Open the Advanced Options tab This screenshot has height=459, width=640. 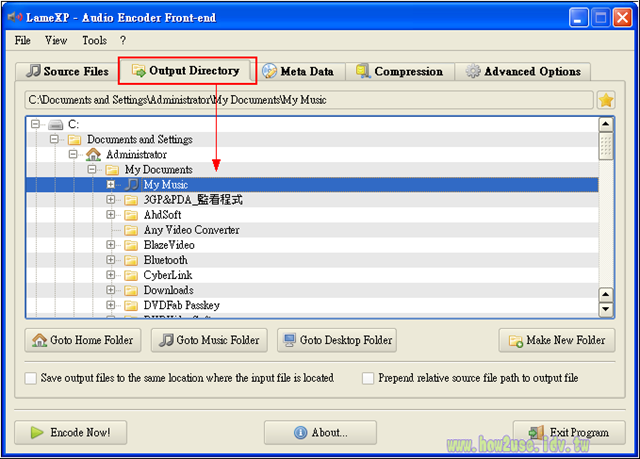point(522,72)
